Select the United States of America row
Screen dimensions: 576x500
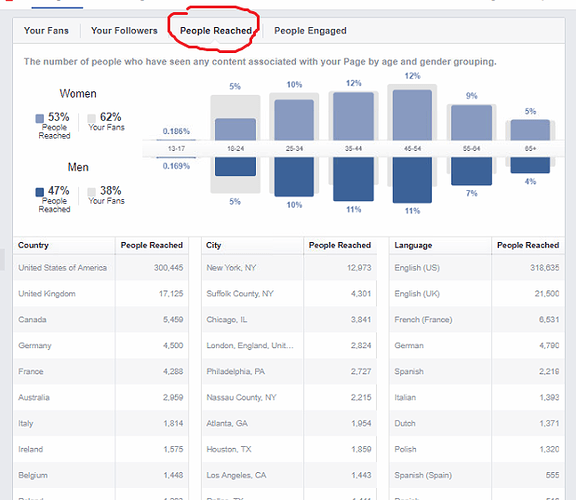pos(101,268)
